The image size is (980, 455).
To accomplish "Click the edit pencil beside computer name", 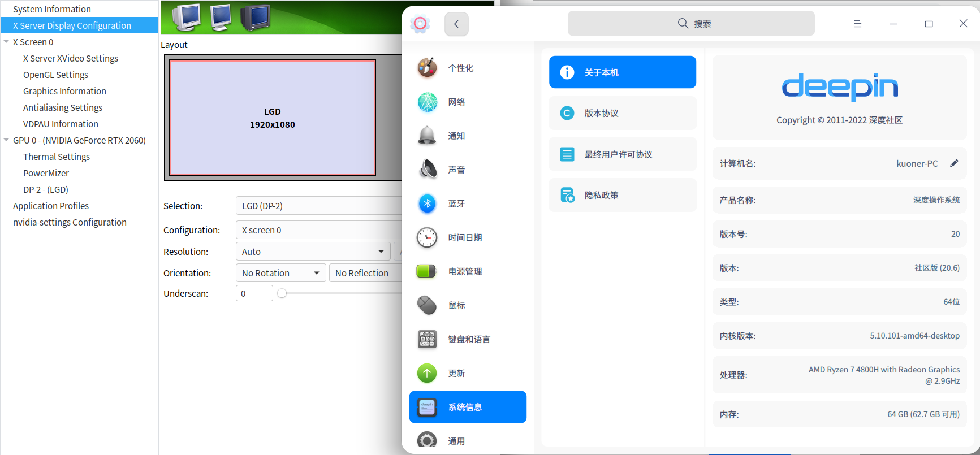I will (x=954, y=163).
